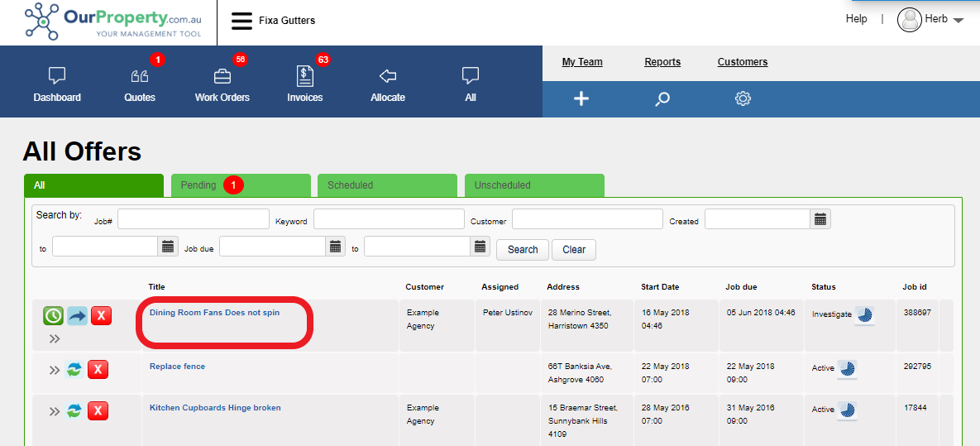Click into the Job due date field
The image size is (980, 446).
(x=273, y=247)
